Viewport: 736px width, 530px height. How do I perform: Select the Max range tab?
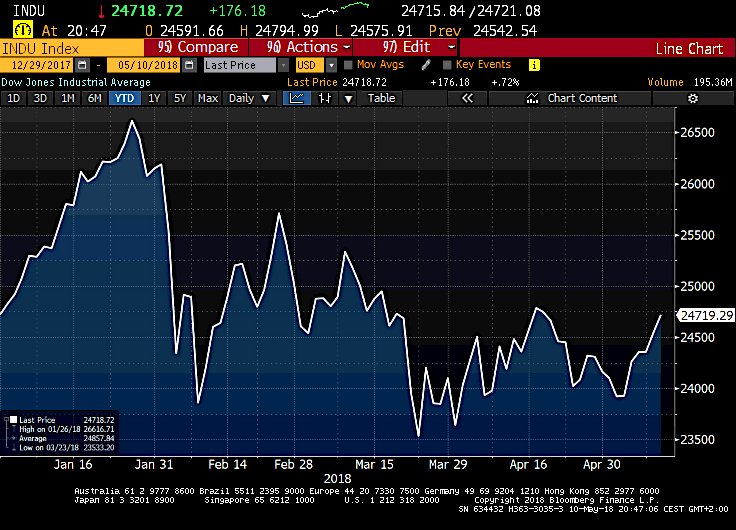pos(208,98)
